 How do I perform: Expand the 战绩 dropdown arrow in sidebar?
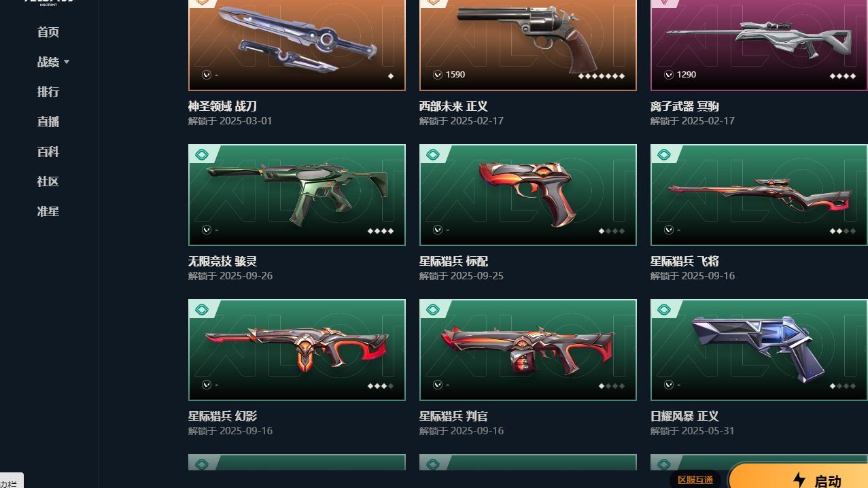tap(67, 62)
